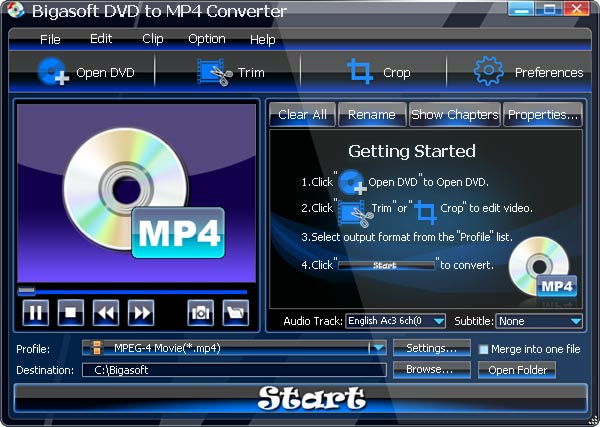Click the Open Folder button
The image size is (600, 427).
[517, 370]
